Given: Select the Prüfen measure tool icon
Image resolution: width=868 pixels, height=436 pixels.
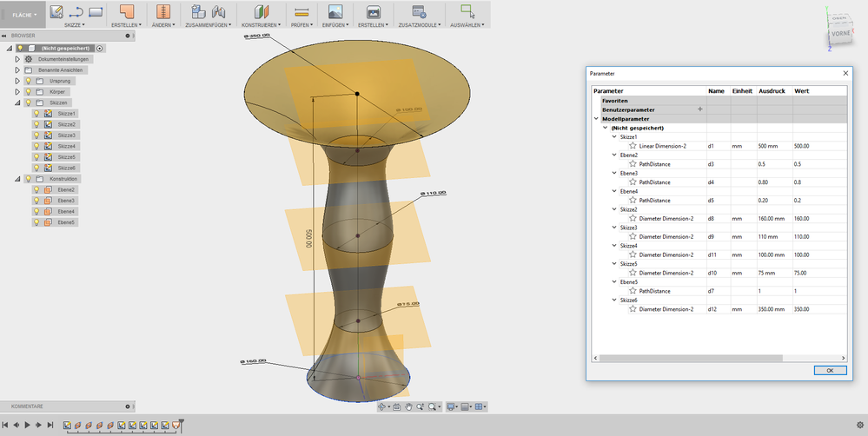Looking at the screenshot, I should [301, 11].
